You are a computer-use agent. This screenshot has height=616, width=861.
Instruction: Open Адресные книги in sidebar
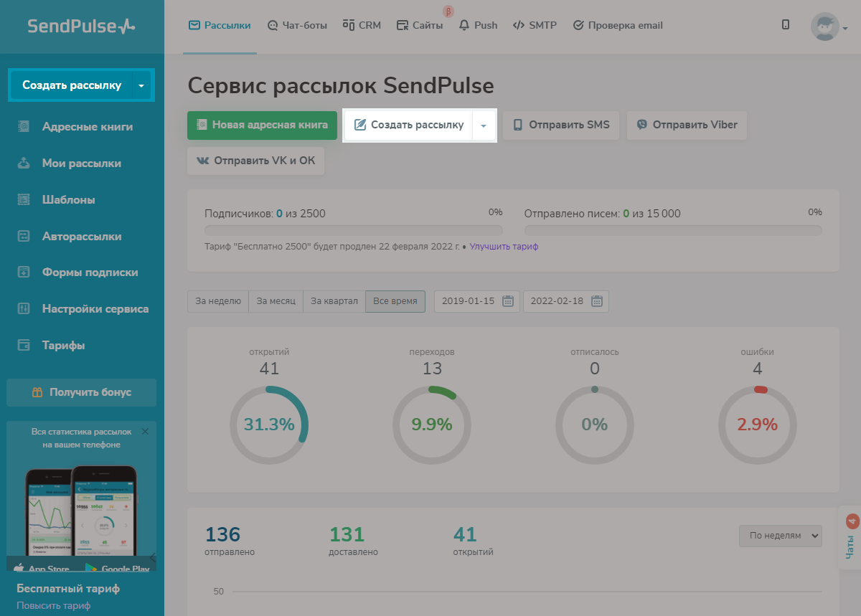(x=88, y=127)
